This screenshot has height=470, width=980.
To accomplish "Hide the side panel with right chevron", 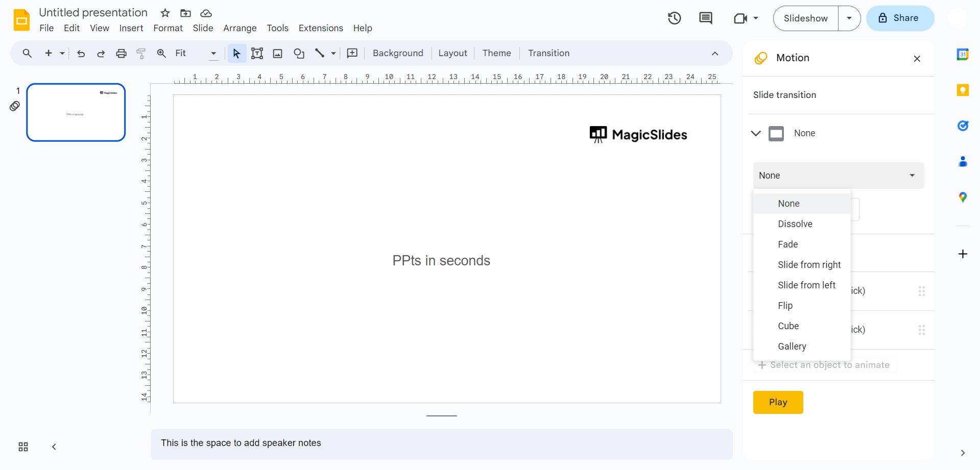I will (963, 453).
